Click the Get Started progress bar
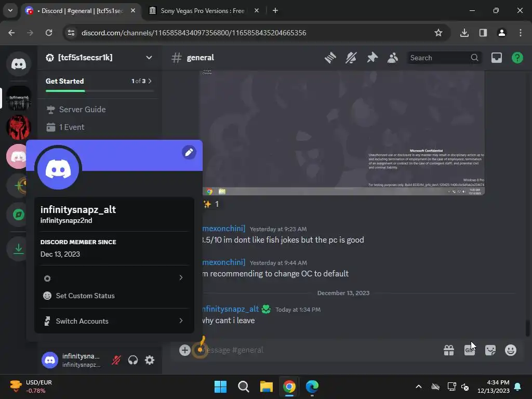 [x=99, y=91]
